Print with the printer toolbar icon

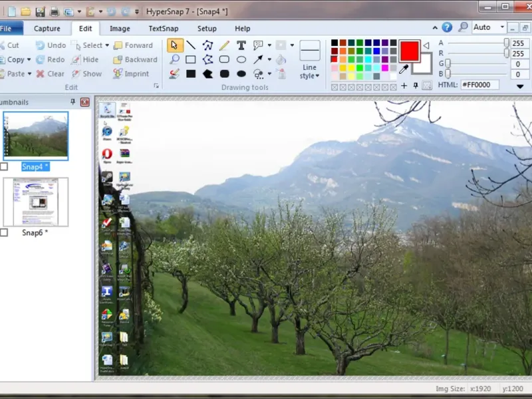tap(55, 11)
